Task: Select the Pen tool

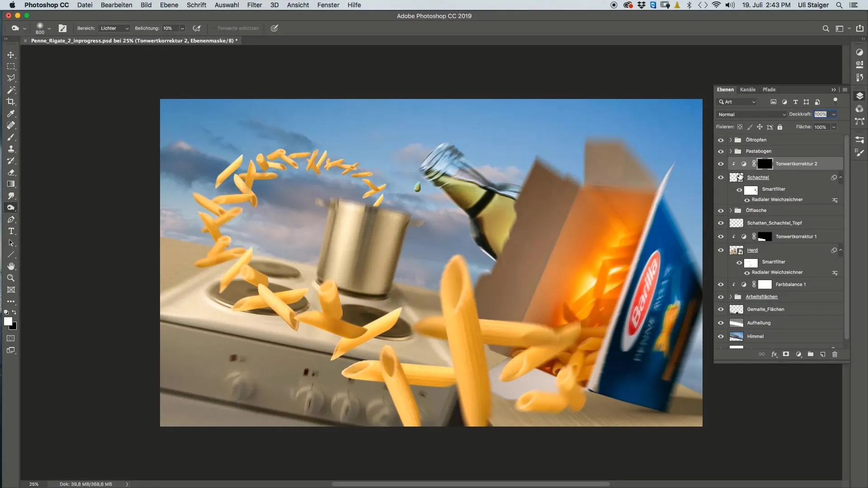Action: tap(11, 220)
